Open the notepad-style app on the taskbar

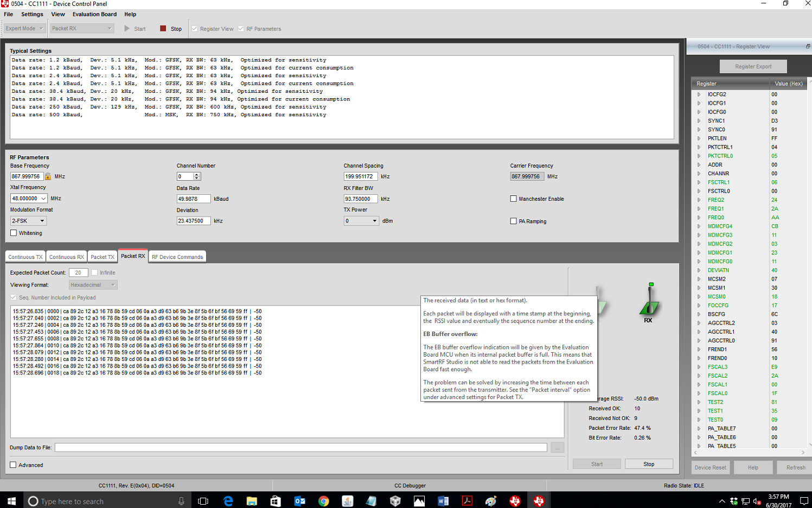[x=371, y=501]
